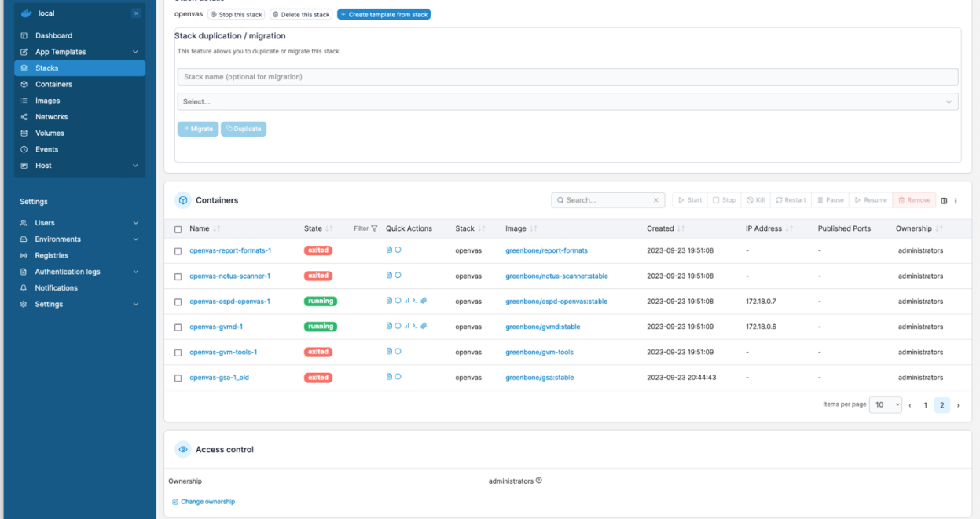Screen dimensions: 980x519
Task: Go to the Dashboard page
Action: point(79,35)
